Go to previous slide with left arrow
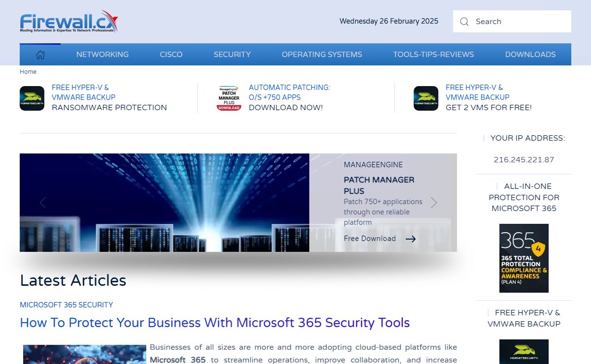The height and width of the screenshot is (364, 591). (x=43, y=203)
